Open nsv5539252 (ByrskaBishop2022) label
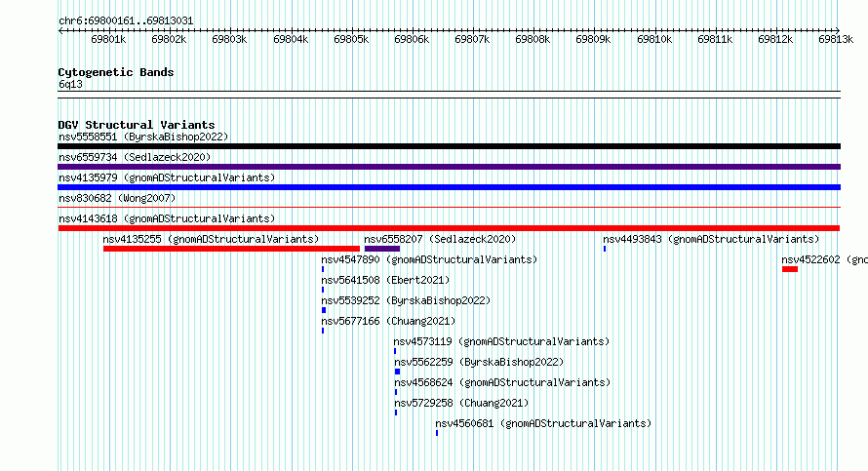 [x=406, y=300]
